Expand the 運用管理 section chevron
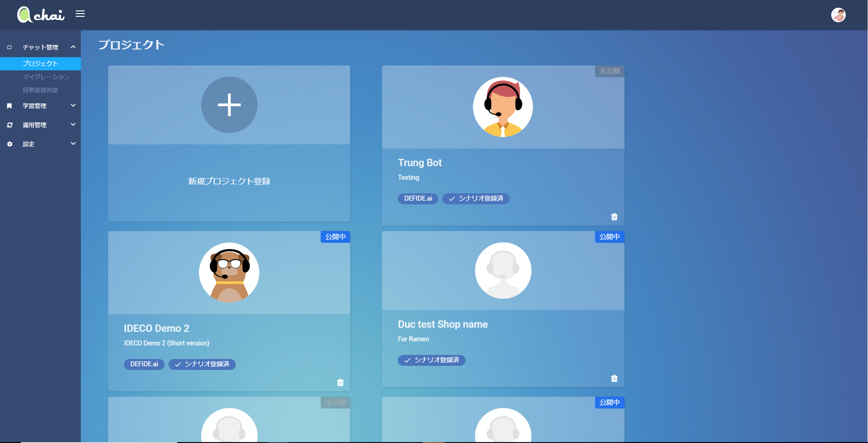Screen dimensions: 868x443 [73, 124]
